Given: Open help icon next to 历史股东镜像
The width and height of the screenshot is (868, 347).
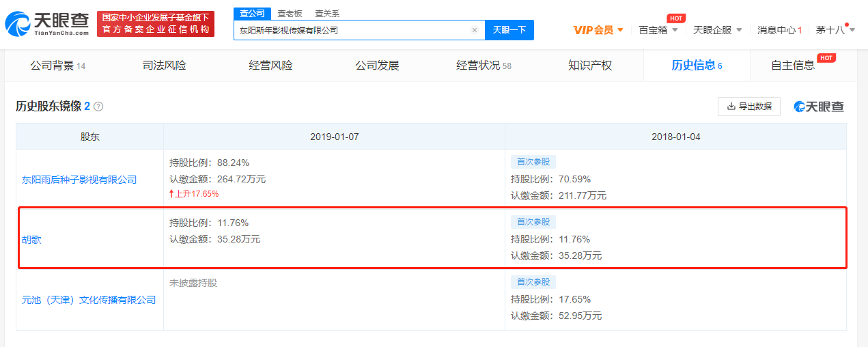Looking at the screenshot, I should [98, 107].
